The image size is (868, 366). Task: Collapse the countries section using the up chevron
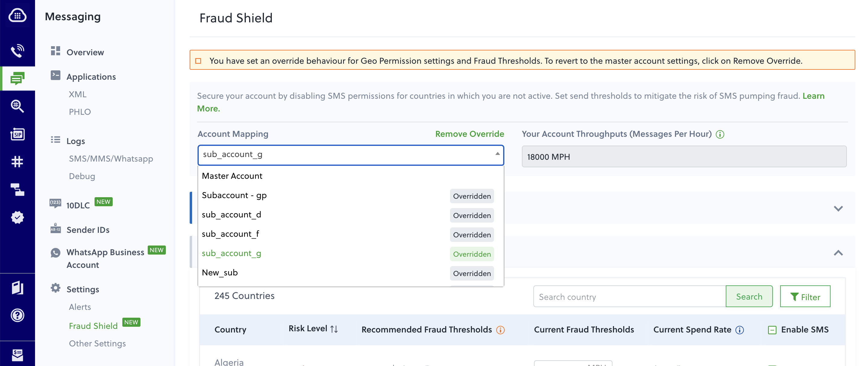click(x=839, y=253)
